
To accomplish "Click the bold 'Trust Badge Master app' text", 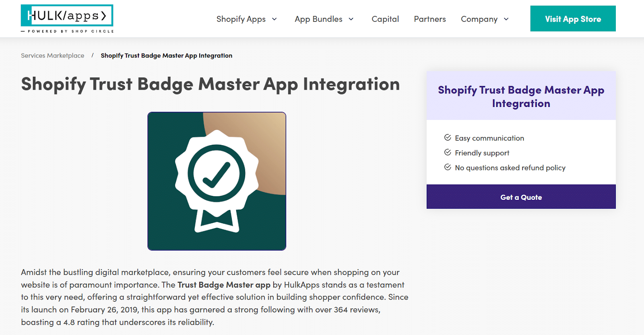I will point(224,285).
